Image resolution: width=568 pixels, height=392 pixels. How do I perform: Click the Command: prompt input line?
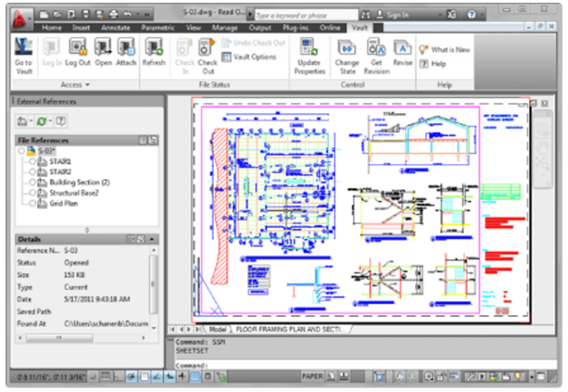point(365,365)
